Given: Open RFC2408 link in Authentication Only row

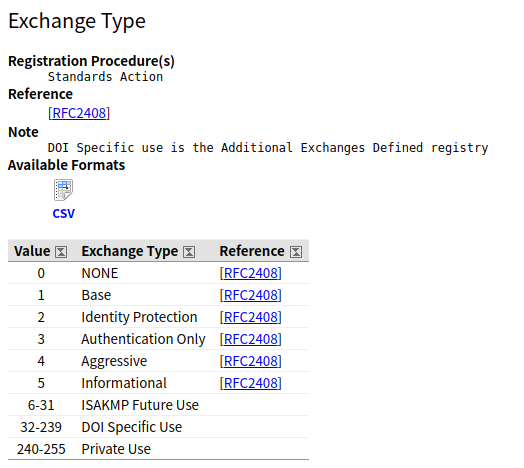Looking at the screenshot, I should pos(251,339).
